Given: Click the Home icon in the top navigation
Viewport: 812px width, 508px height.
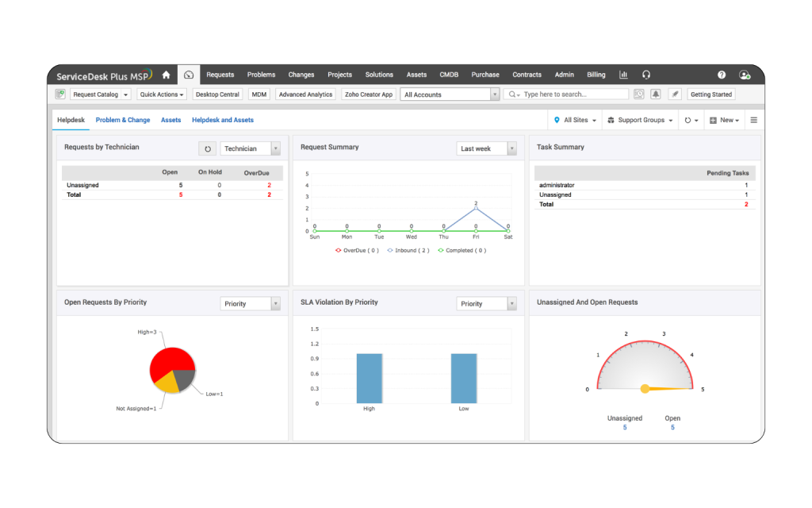Looking at the screenshot, I should click(166, 75).
